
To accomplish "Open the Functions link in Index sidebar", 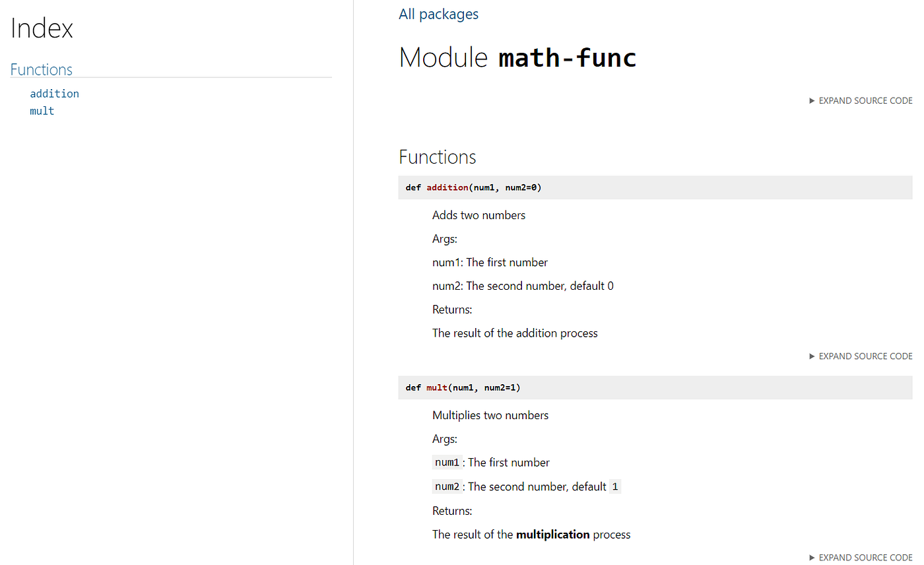I will point(41,69).
